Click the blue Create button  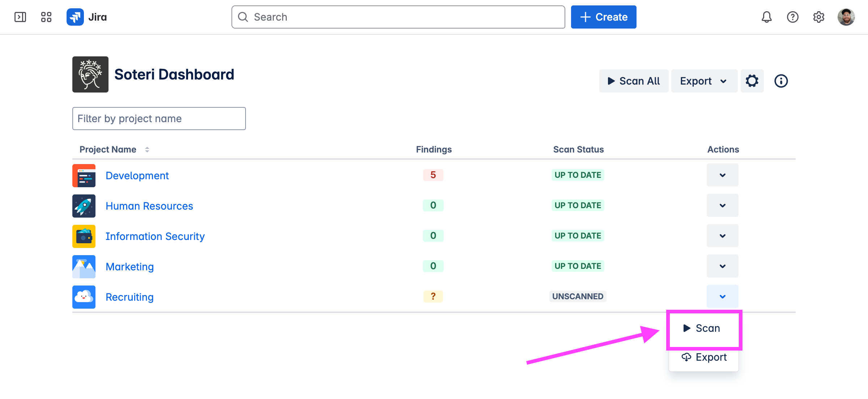tap(603, 17)
